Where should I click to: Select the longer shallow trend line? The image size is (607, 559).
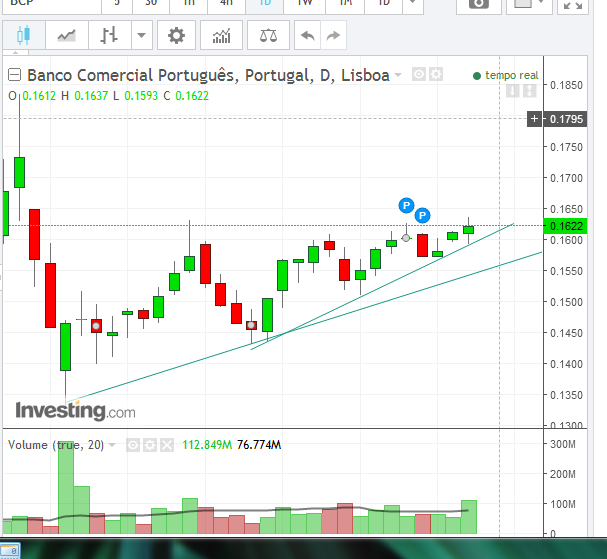(302, 328)
